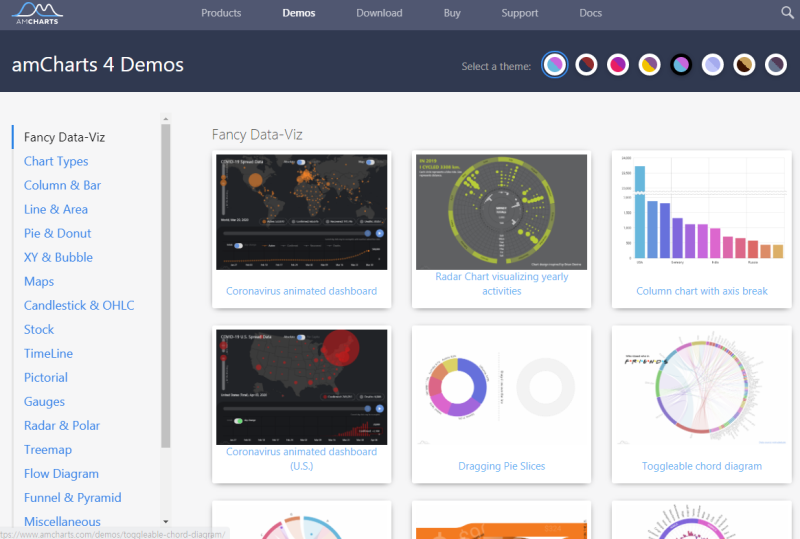Screen dimensions: 800x539
Task: Open Candlestick & OHLC category
Action: (79, 305)
